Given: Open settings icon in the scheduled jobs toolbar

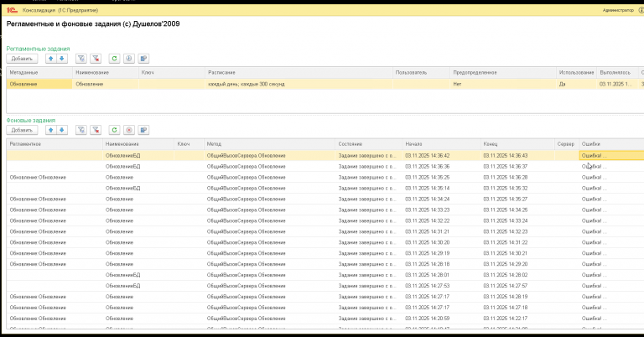Looking at the screenshot, I should coord(143,59).
